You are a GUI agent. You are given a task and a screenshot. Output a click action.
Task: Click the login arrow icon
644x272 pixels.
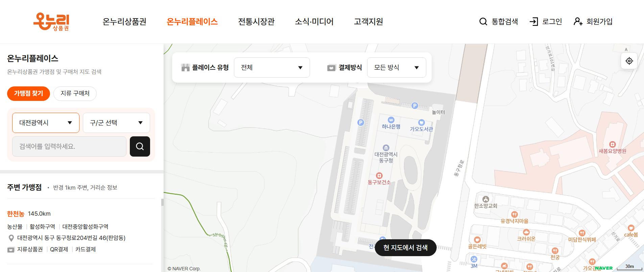click(534, 22)
